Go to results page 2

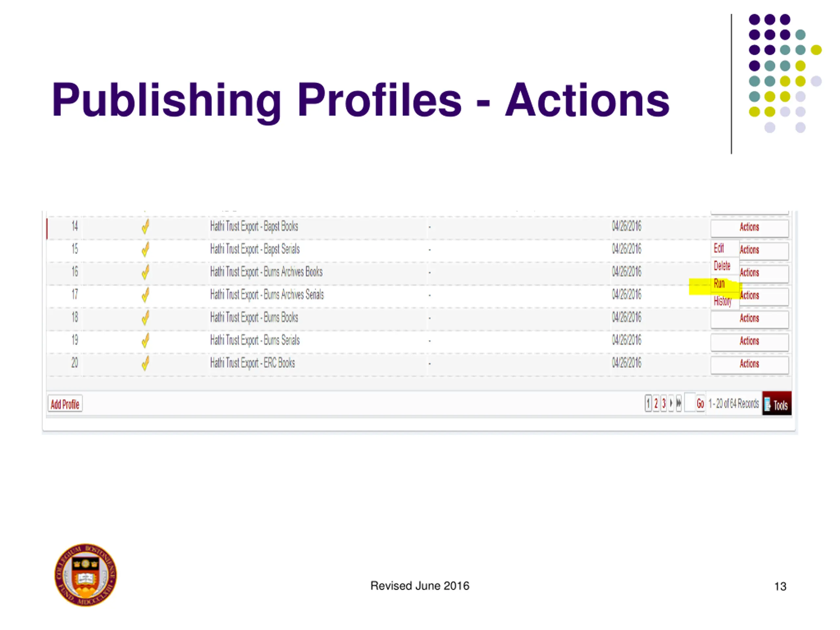point(656,404)
